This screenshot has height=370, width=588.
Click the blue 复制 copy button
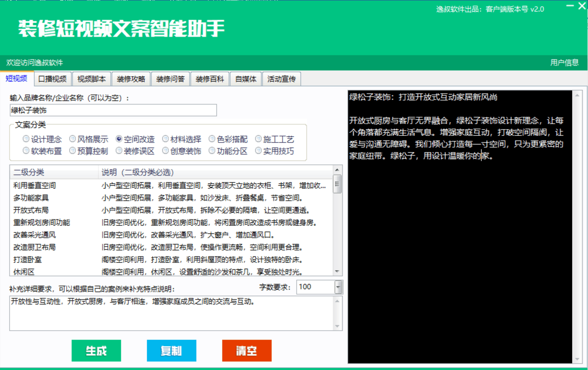click(x=172, y=350)
